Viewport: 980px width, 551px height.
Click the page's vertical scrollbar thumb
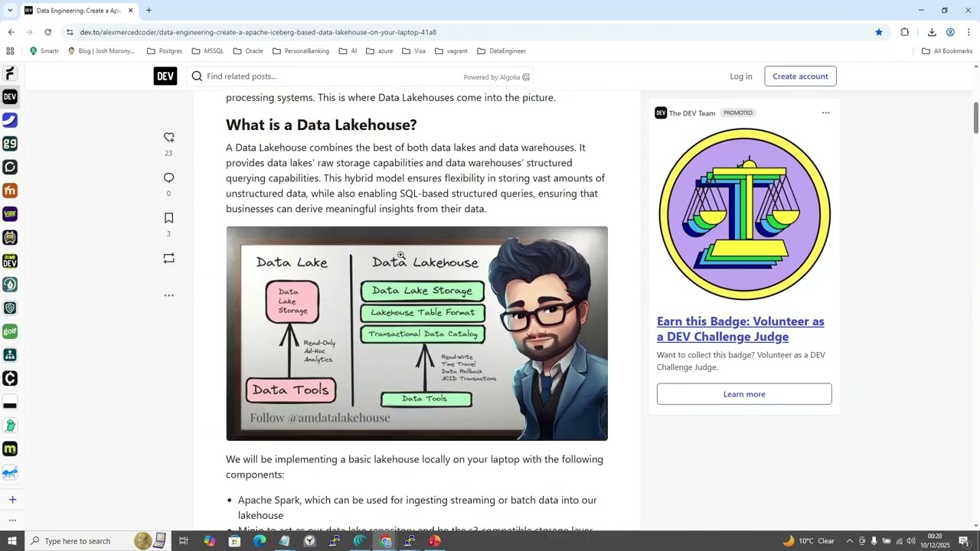[x=976, y=117]
